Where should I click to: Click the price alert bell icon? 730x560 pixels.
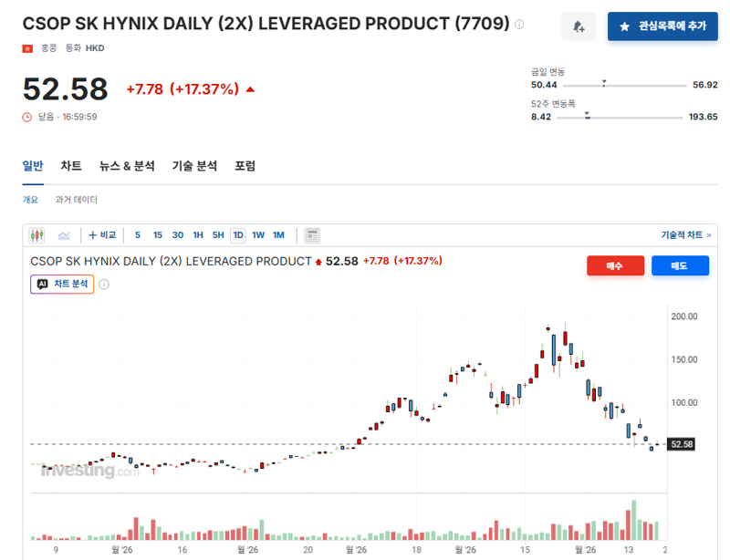click(x=579, y=26)
